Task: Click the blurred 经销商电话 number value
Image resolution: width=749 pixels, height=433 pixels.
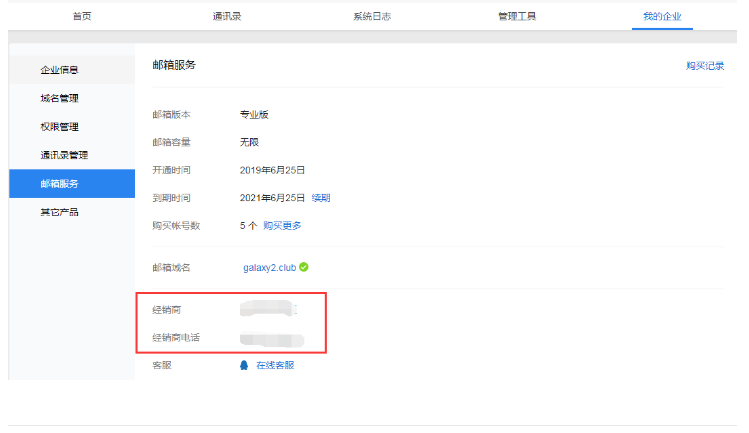Action: (x=271, y=339)
